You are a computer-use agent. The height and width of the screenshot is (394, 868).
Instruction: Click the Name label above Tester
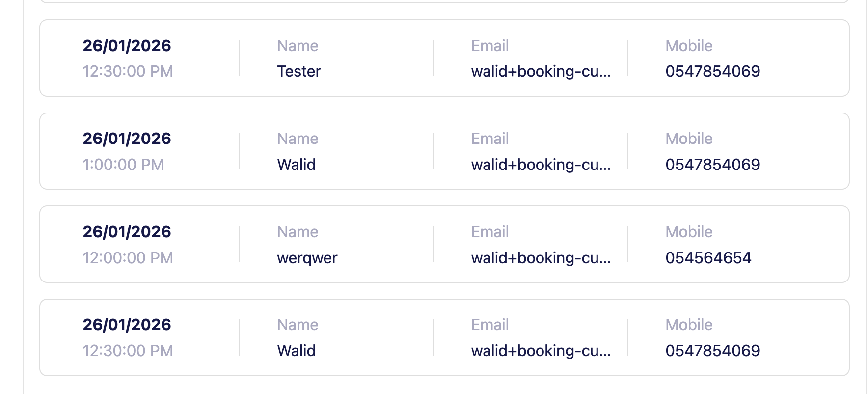(298, 46)
